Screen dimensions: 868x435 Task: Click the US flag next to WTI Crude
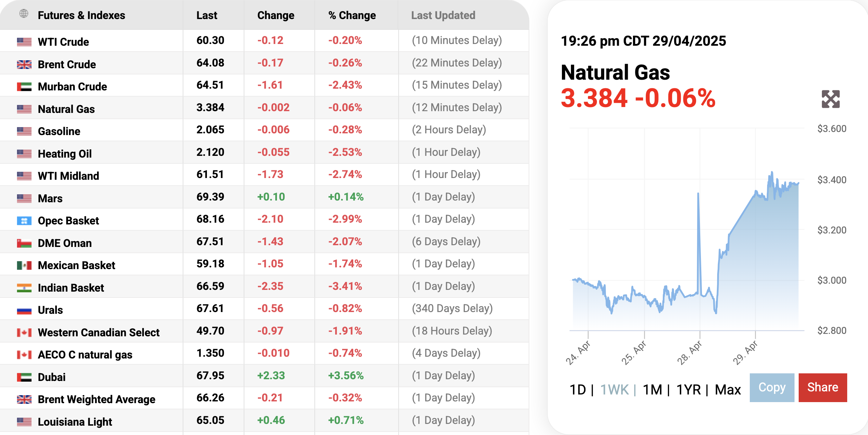click(x=24, y=42)
